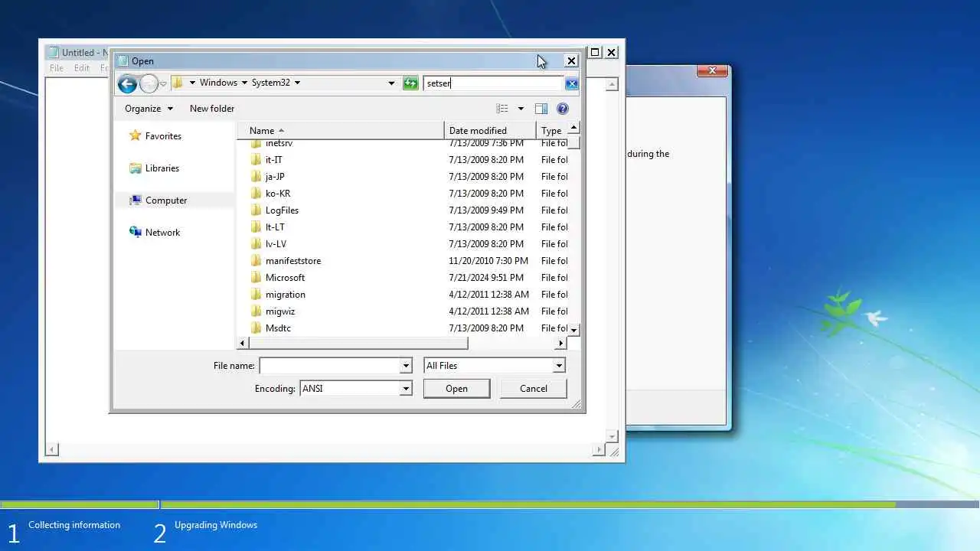Click the File name input field
980x551 pixels.
[330, 366]
